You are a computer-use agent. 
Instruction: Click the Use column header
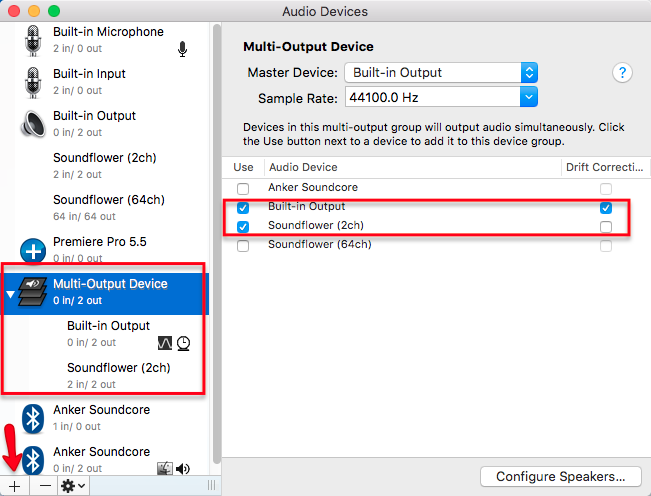point(243,167)
